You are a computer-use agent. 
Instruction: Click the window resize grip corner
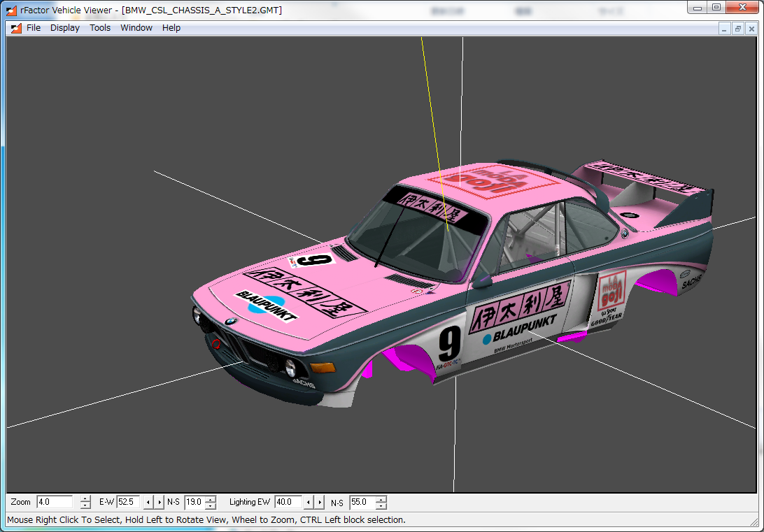[x=754, y=523]
